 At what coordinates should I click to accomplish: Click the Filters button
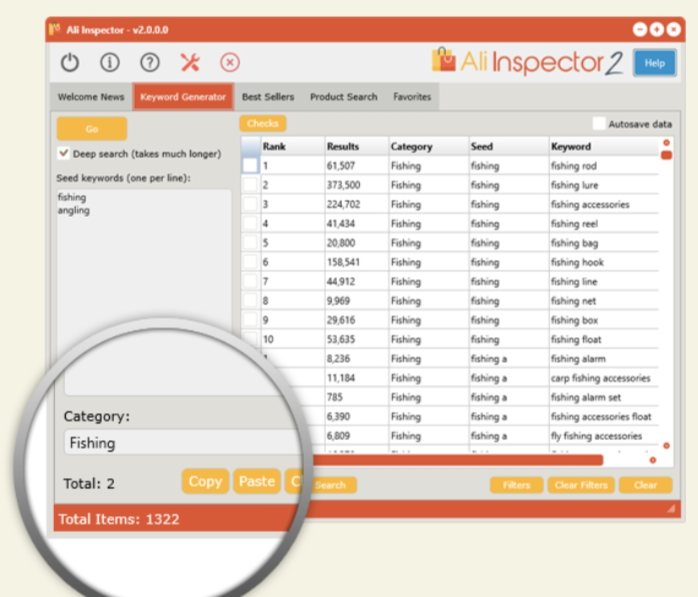516,485
